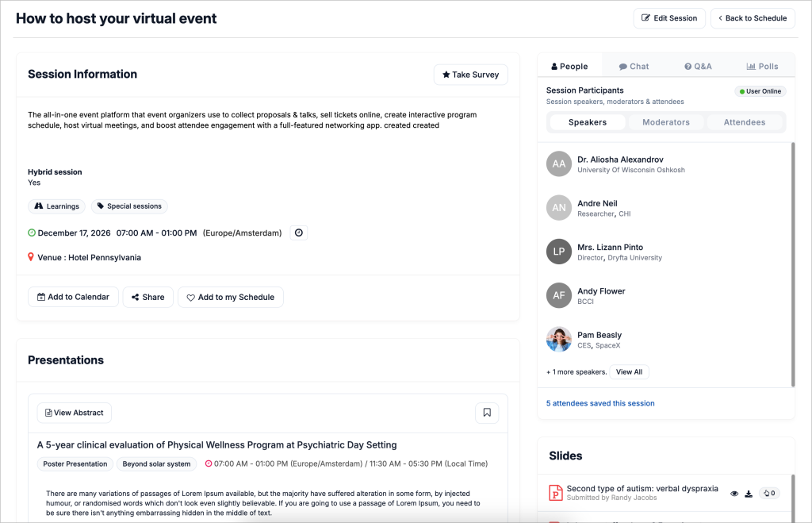Bookmark the Physical Wellness Program presentation
This screenshot has width=812, height=523.
487,412
